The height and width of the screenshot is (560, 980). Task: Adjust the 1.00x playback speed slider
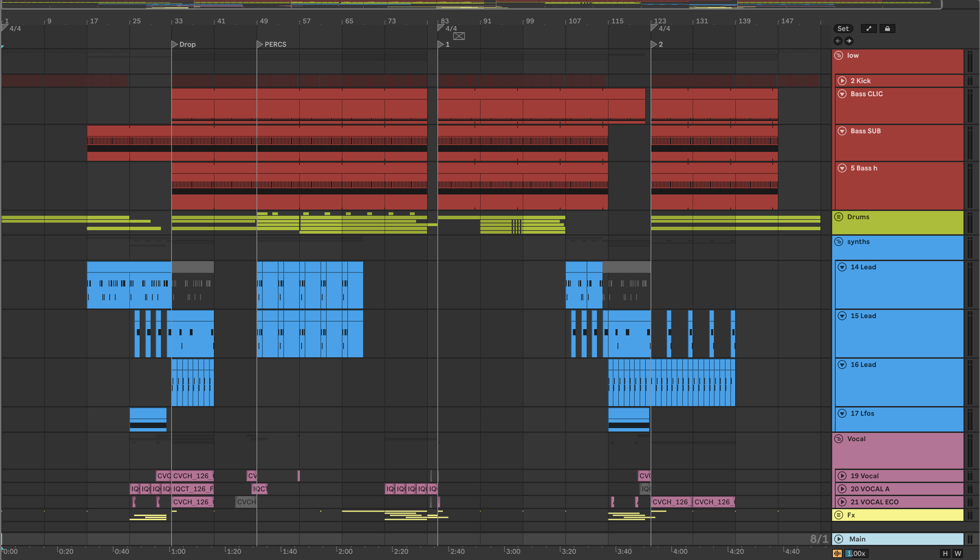(x=856, y=553)
